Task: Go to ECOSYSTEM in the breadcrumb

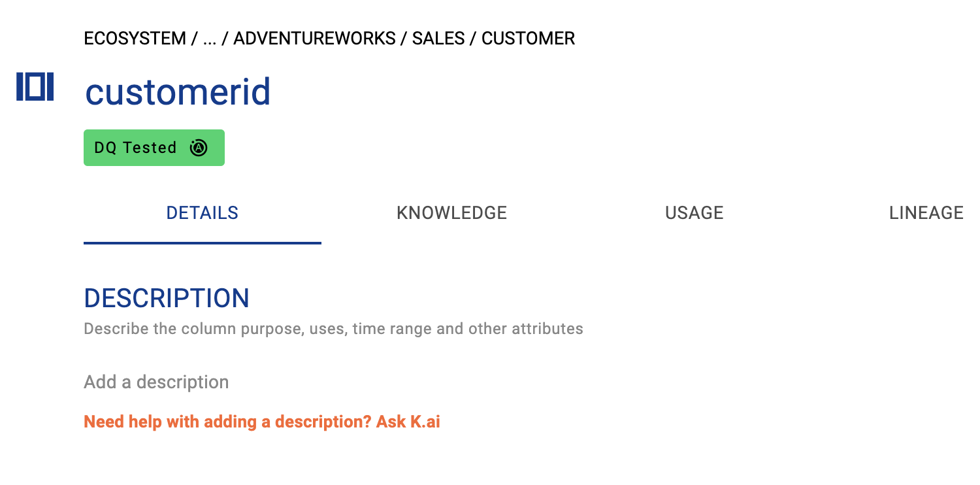Action: coord(135,39)
